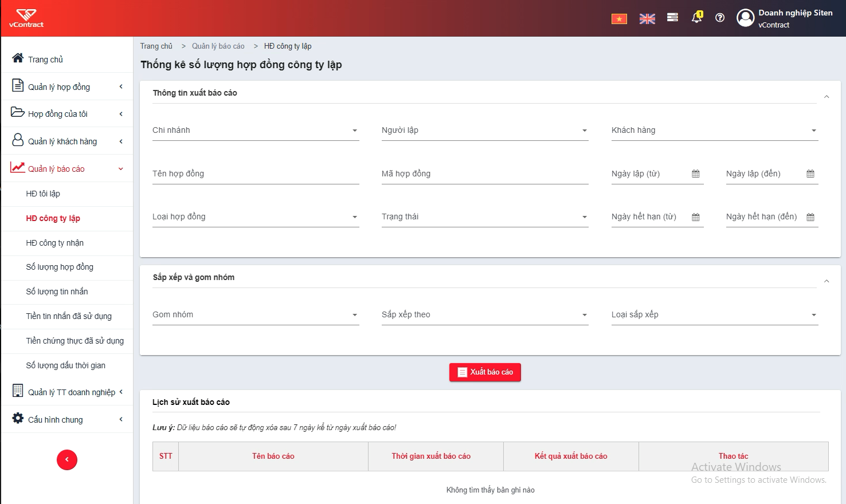Image resolution: width=846 pixels, height=504 pixels.
Task: Open Số lượng dấu thời gian report
Action: pos(67,365)
